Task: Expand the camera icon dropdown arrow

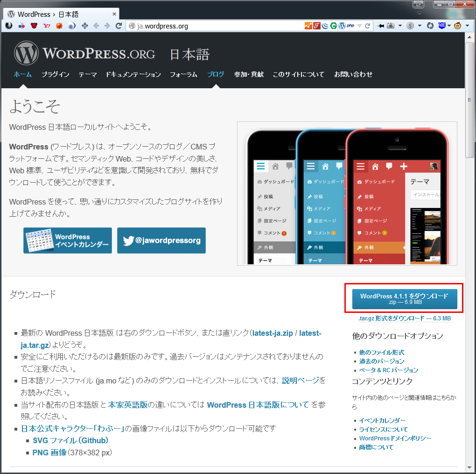Action: coord(400,26)
